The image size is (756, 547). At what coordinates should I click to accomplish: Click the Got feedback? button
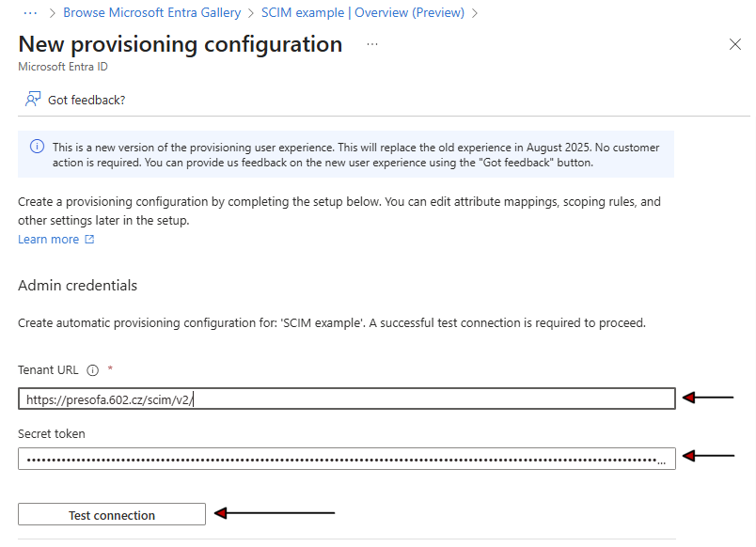point(76,100)
